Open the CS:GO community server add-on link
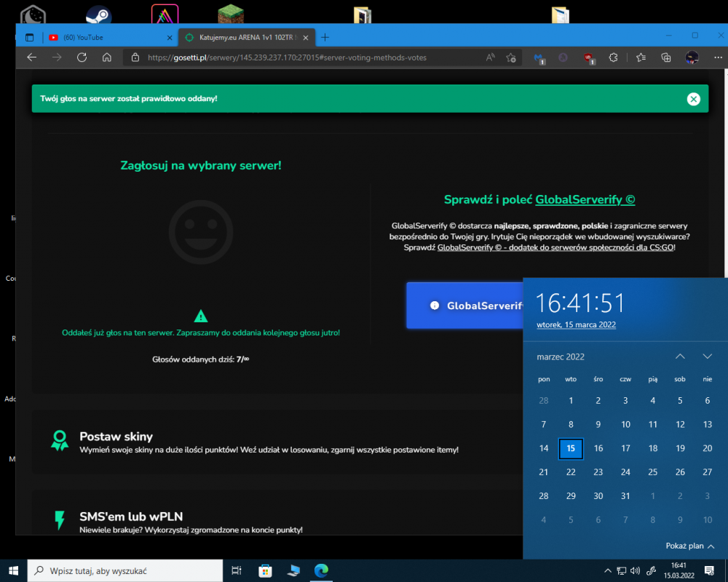The height and width of the screenshot is (582, 728). tap(555, 247)
